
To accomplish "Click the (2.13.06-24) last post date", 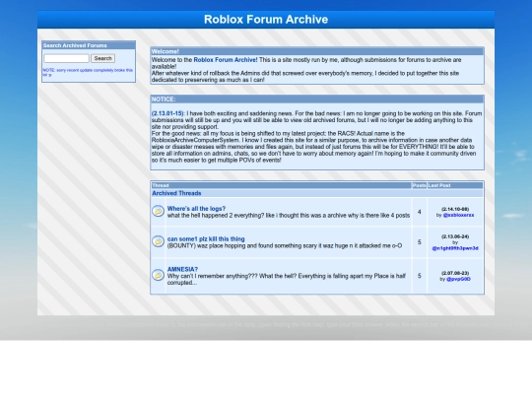I will tap(455, 236).
